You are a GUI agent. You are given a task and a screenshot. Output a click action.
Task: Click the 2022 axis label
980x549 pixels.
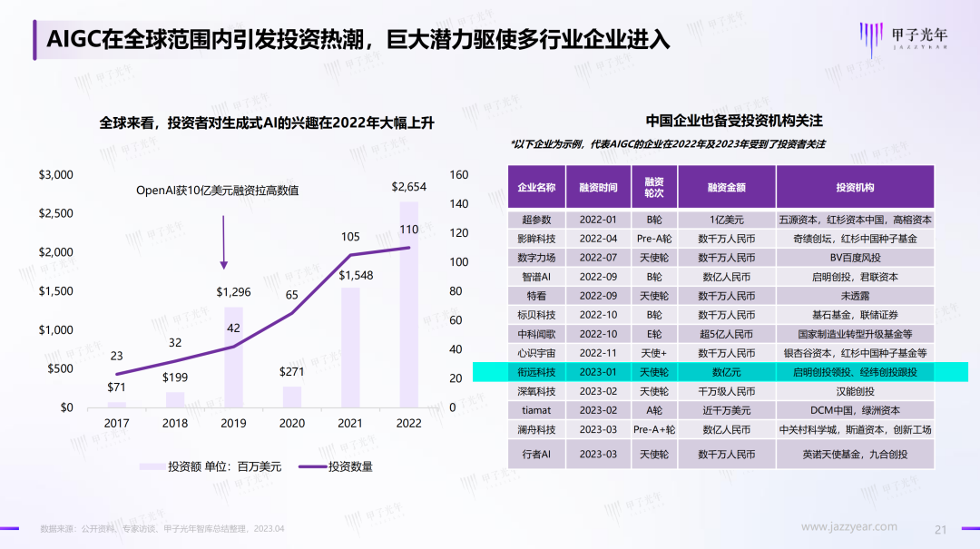click(x=408, y=423)
